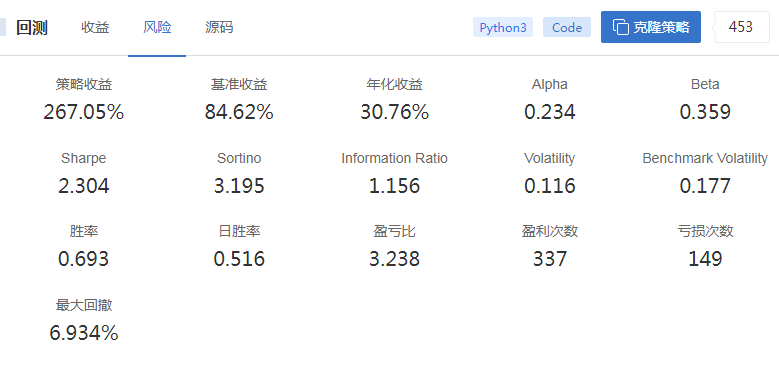Click the 最大回撤 value 6.934%

(83, 333)
